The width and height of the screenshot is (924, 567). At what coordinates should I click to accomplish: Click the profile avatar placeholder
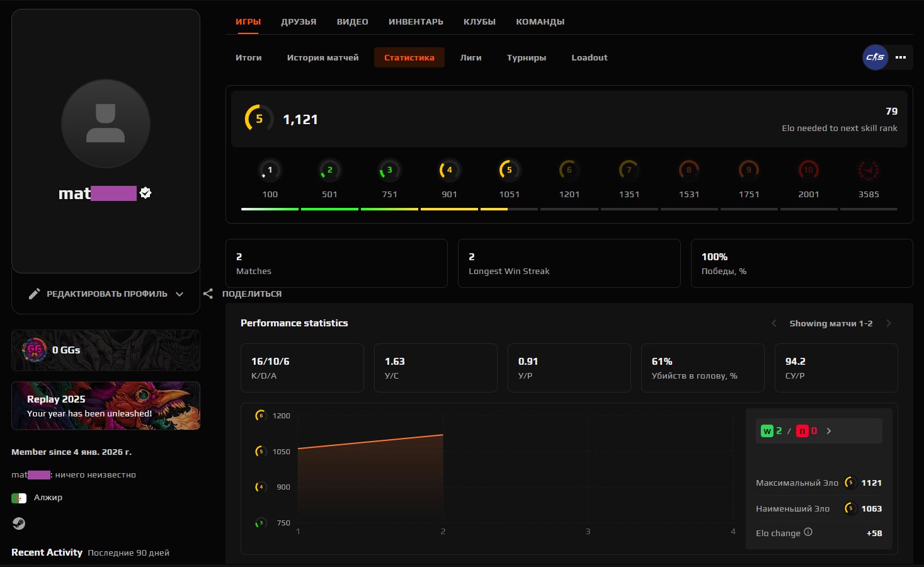pyautogui.click(x=106, y=123)
